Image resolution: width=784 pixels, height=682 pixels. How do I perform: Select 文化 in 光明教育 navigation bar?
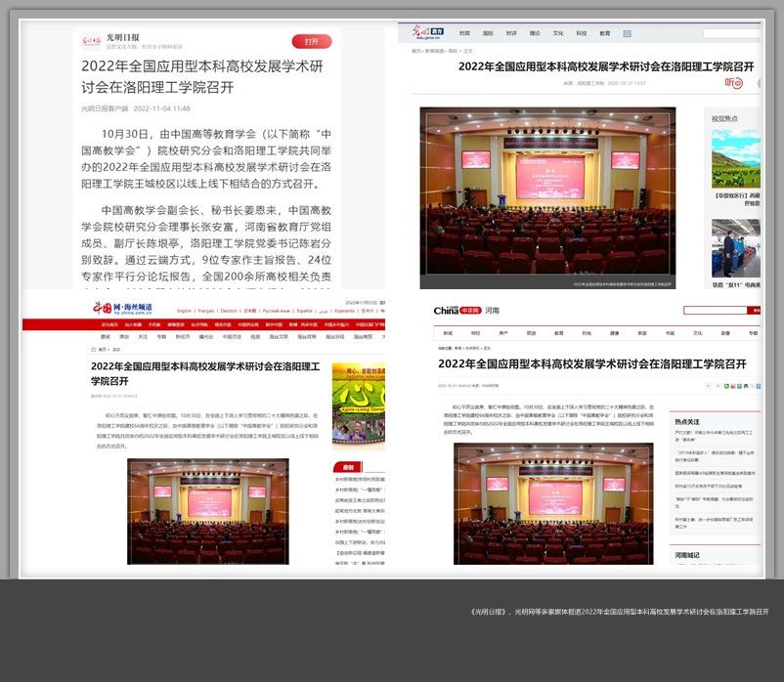558,33
